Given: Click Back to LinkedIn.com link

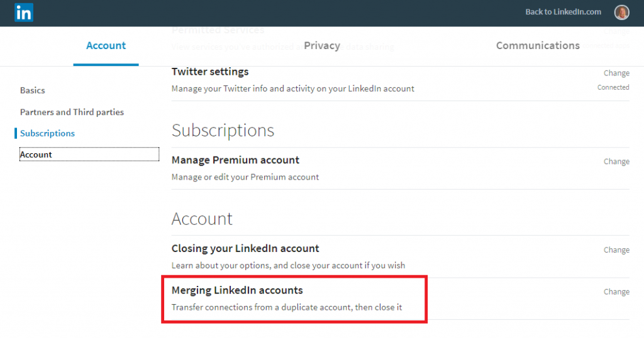Looking at the screenshot, I should [563, 12].
